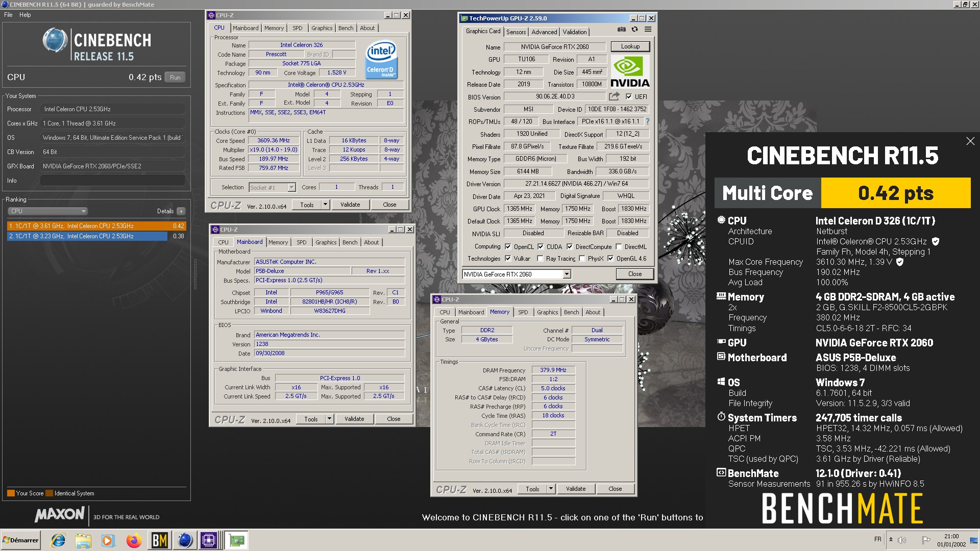Open the Tools dropdown arrow in Memory CPU-Z window
This screenshot has width=980, height=551.
pos(551,489)
